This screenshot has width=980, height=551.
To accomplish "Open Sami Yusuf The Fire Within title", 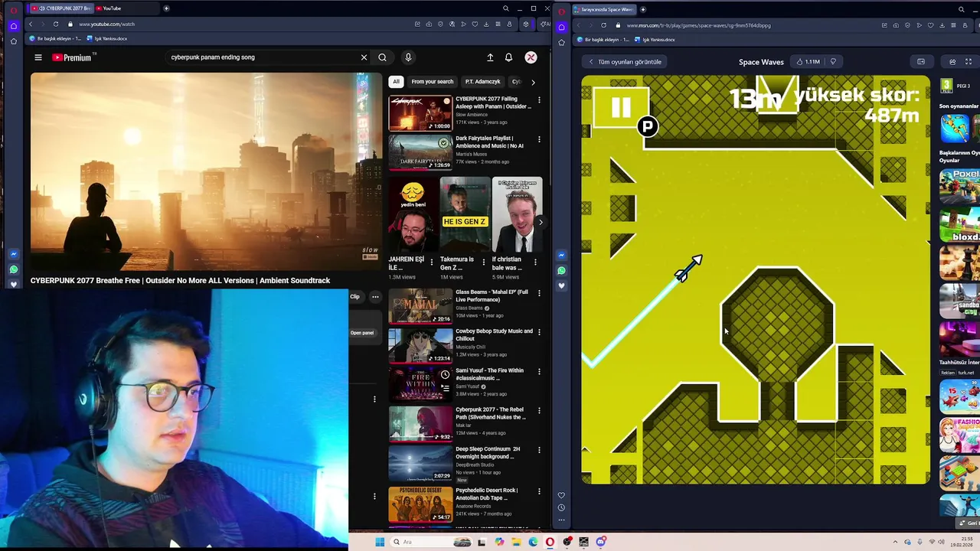I will click(489, 374).
